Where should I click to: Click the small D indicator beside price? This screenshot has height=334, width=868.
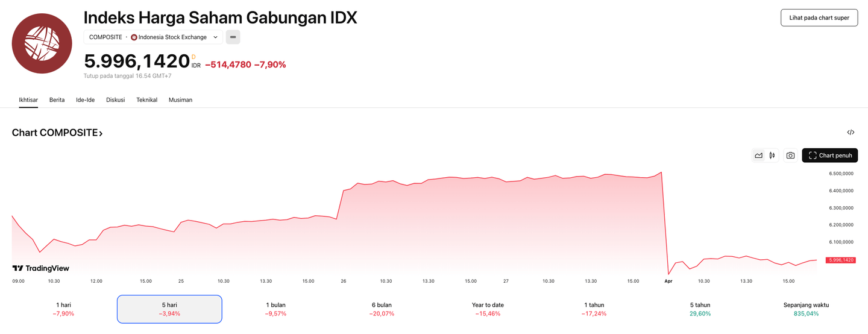click(x=193, y=57)
